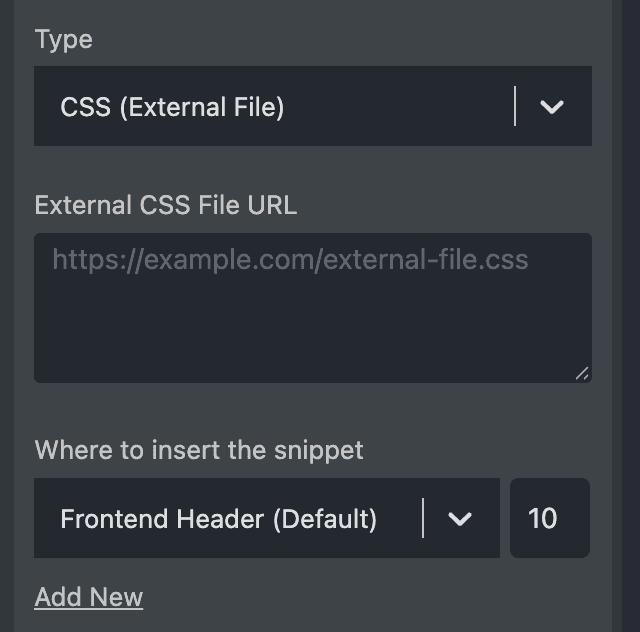Screen dimensions: 640x632
Task: Click the Frontend Header (Default) value text
Action: 218,519
